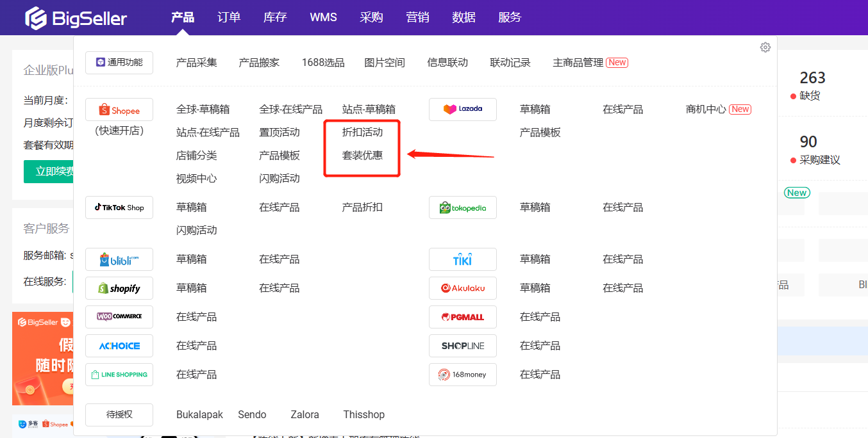Select the Akulaku platform logo
This screenshot has width=868, height=438.
462,288
